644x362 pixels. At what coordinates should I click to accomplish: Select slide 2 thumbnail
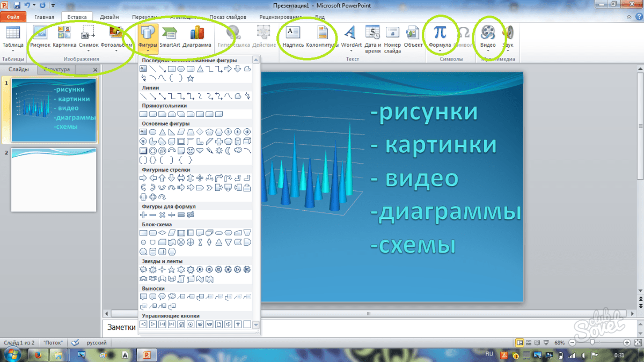tap(54, 180)
